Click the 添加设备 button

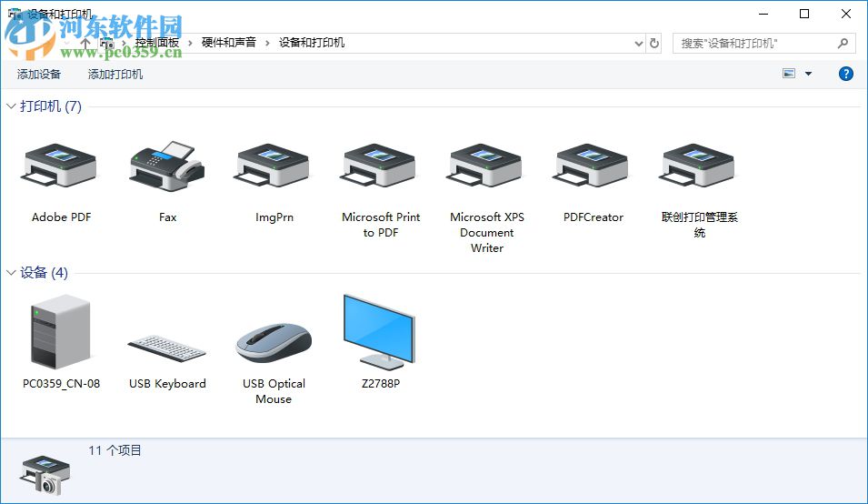39,75
